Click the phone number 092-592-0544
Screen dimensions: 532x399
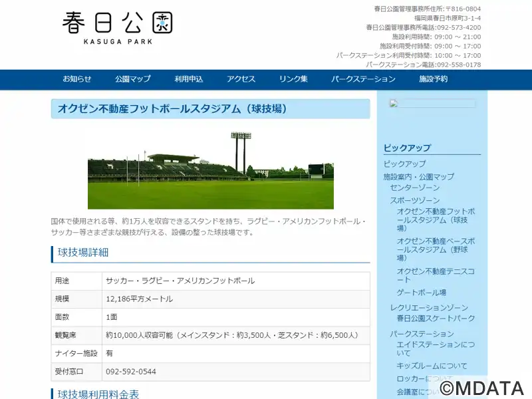tap(131, 372)
